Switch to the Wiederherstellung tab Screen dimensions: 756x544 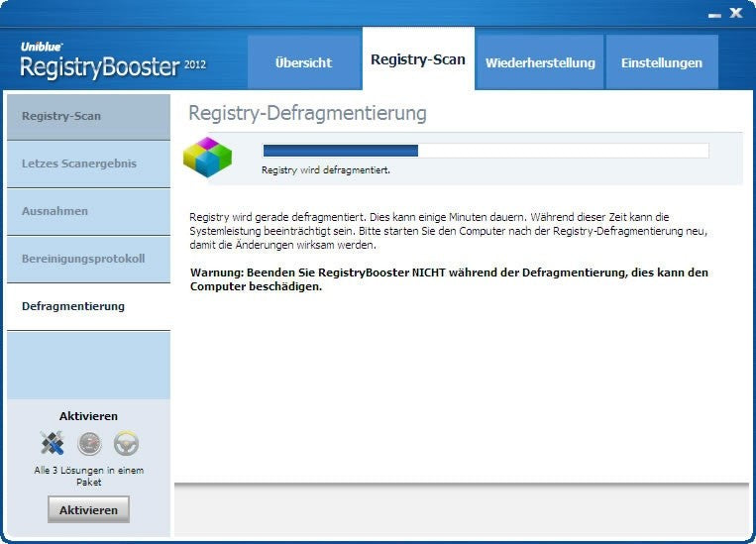coord(540,62)
